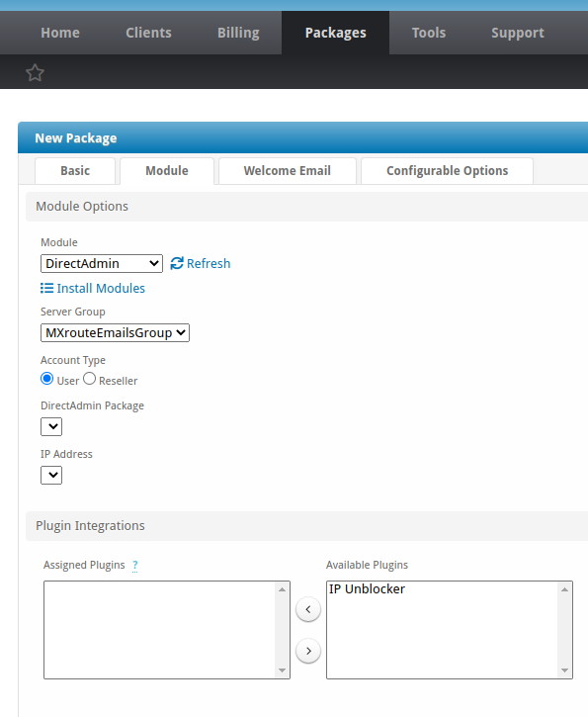Click the Install Modules list icon

coord(46,288)
